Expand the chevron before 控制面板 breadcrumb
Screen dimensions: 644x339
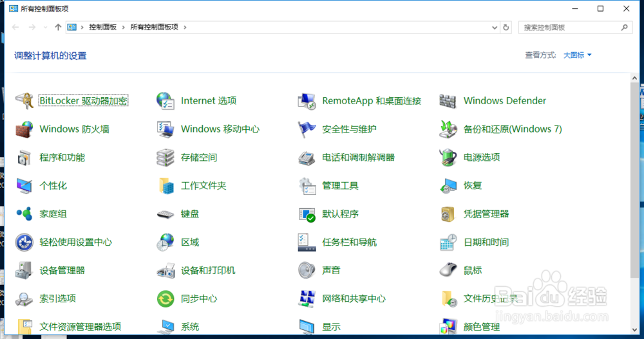pyautogui.click(x=82, y=28)
